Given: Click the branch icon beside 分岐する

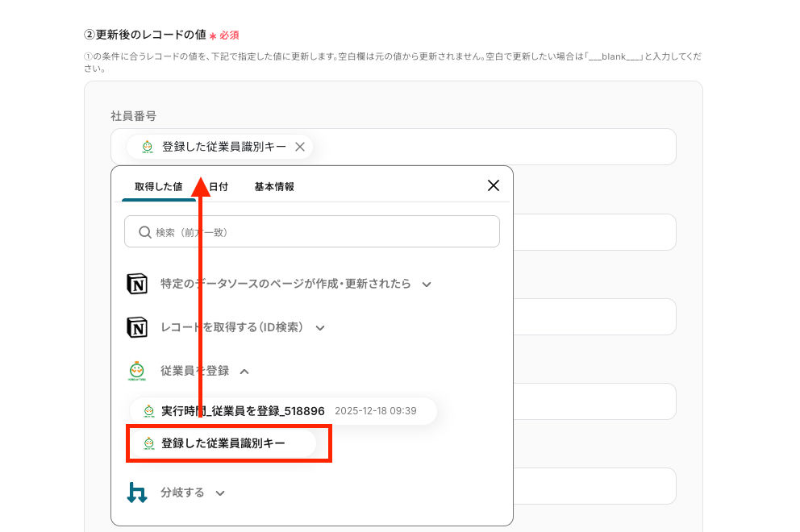Looking at the screenshot, I should click(137, 493).
